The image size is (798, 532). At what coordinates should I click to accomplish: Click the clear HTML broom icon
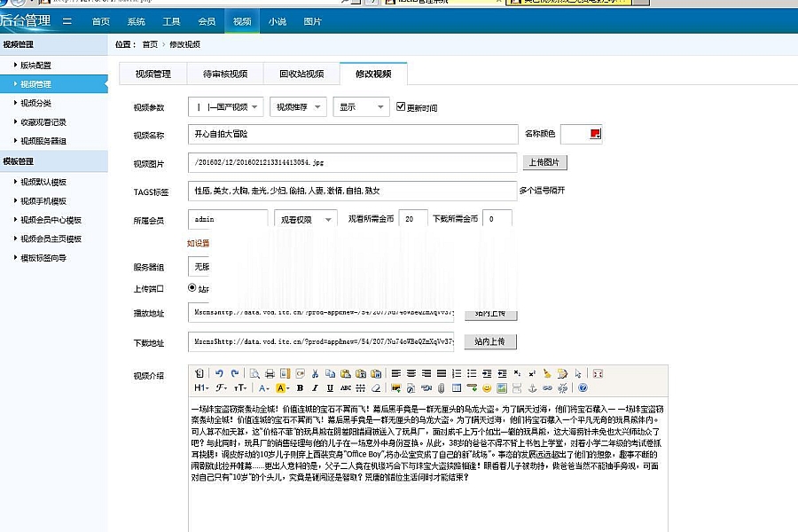(547, 373)
